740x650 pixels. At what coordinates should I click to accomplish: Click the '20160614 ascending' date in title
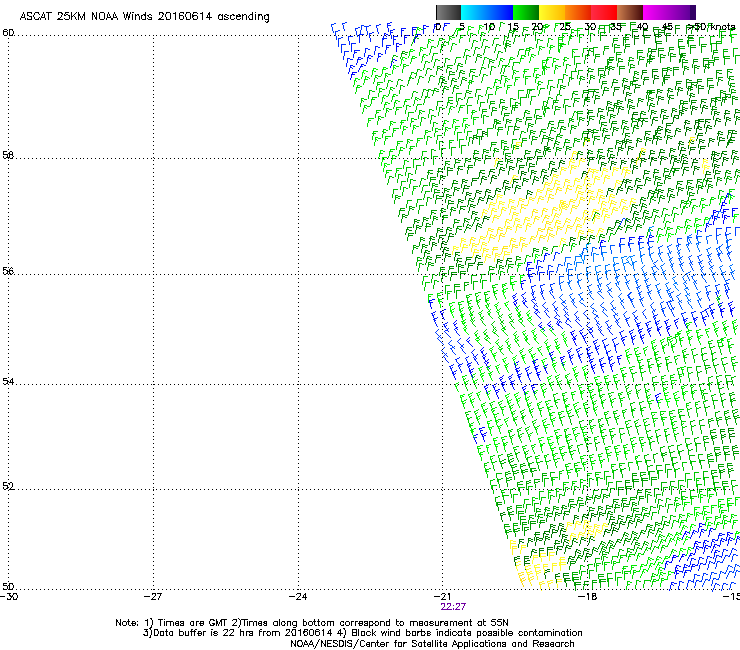(214, 17)
